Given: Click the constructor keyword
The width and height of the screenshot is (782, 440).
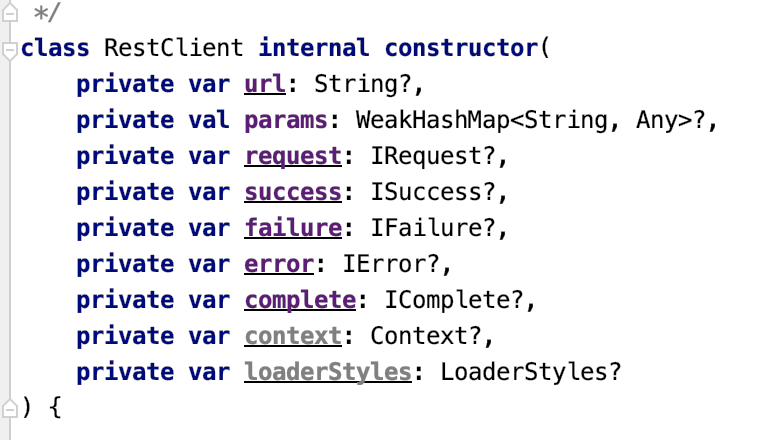Looking at the screenshot, I should point(461,48).
